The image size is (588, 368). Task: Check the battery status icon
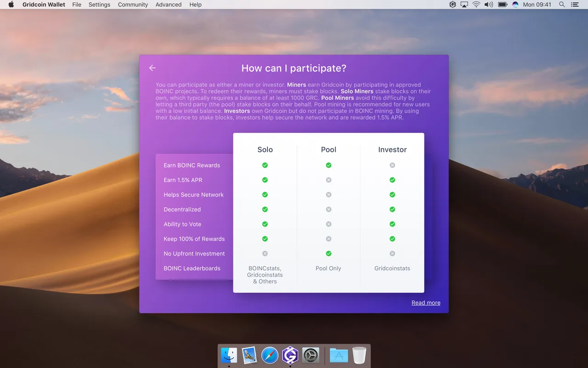503,5
